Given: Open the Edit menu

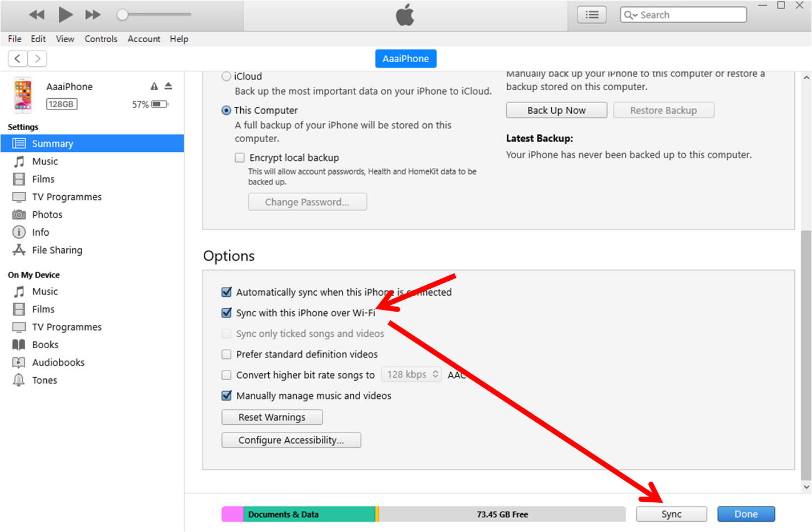Looking at the screenshot, I should pos(38,39).
